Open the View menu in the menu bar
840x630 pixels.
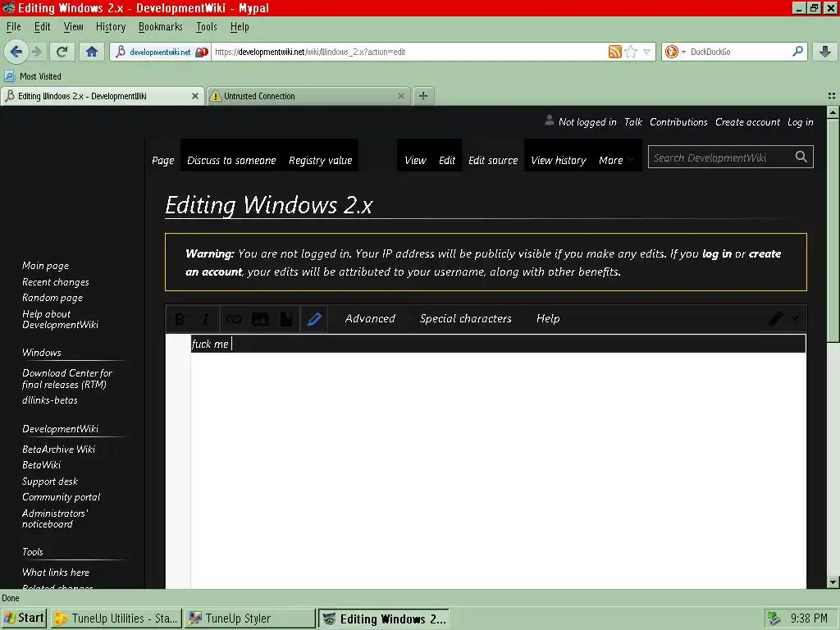(x=73, y=27)
